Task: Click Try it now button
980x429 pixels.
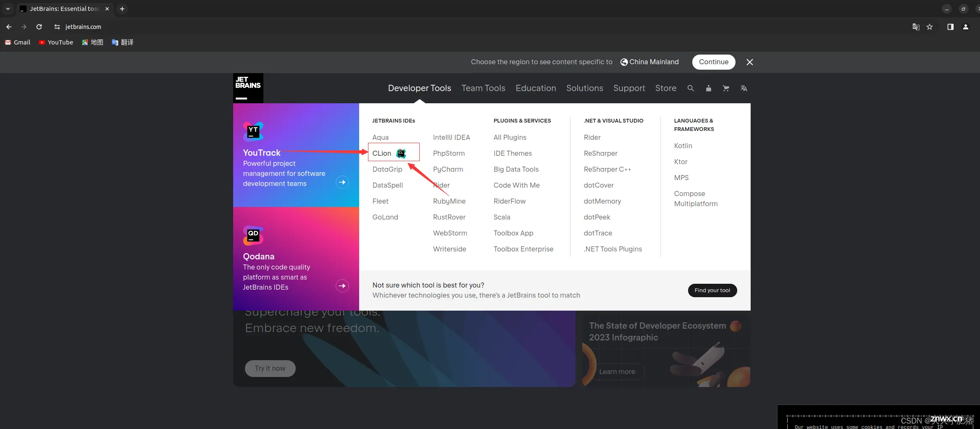Action: tap(270, 368)
